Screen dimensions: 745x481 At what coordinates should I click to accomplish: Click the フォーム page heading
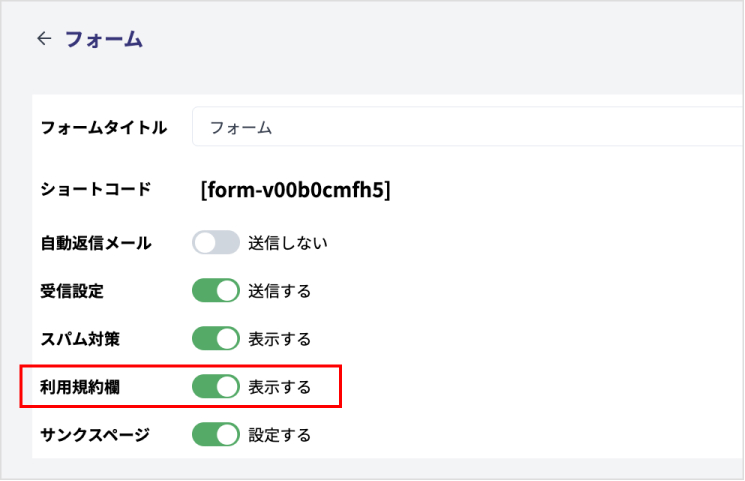(104, 40)
